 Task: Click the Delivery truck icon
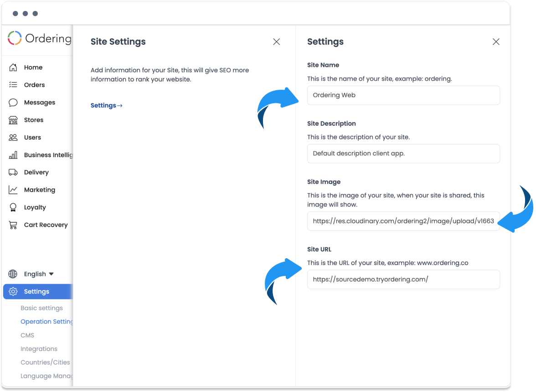(x=13, y=173)
